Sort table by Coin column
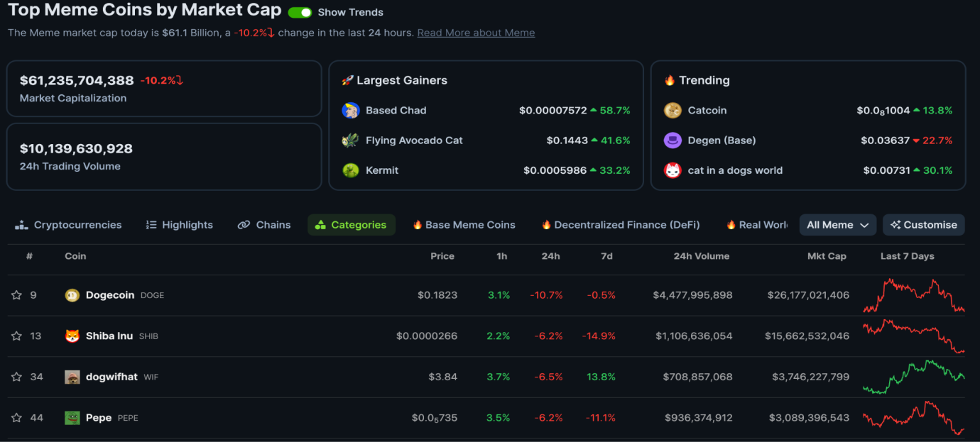980x442 pixels. click(x=75, y=256)
